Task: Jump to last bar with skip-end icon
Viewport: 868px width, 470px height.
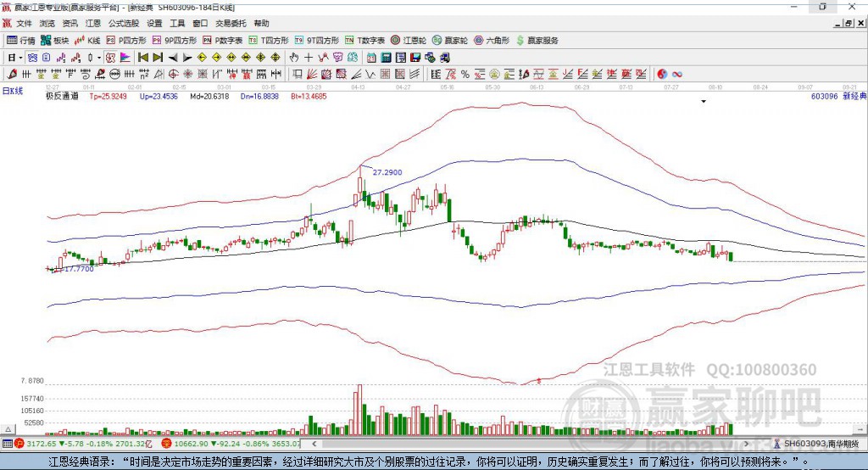Action: coord(158,58)
